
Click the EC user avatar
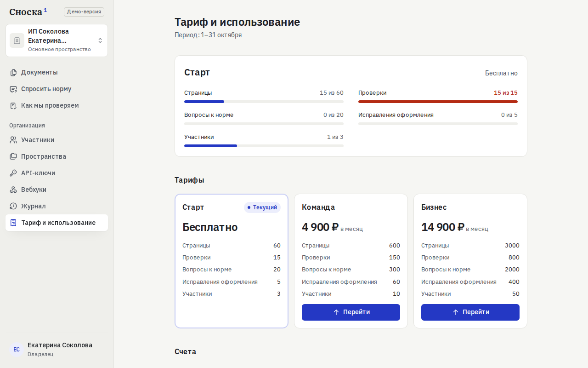tap(17, 350)
